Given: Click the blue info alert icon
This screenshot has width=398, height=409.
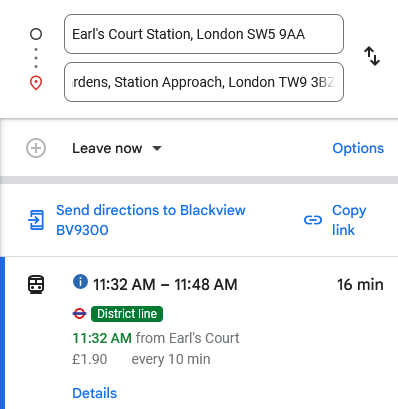Looking at the screenshot, I should pos(80,282).
